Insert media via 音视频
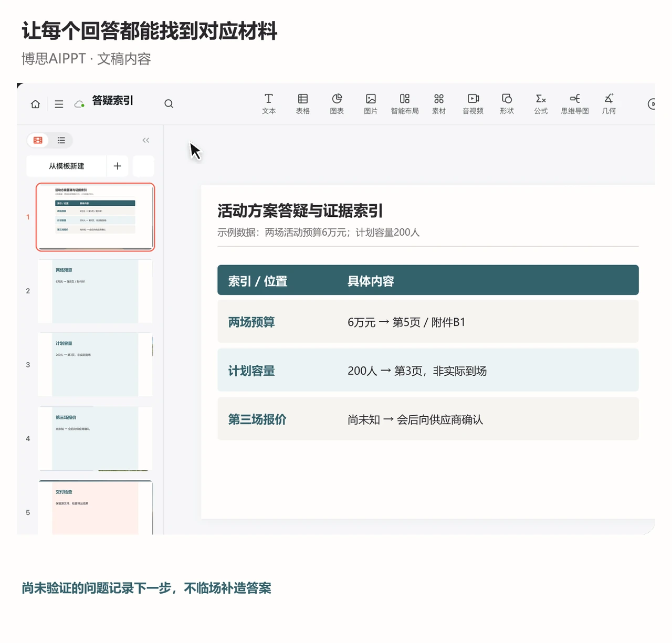This screenshot has width=672, height=643. point(473,104)
